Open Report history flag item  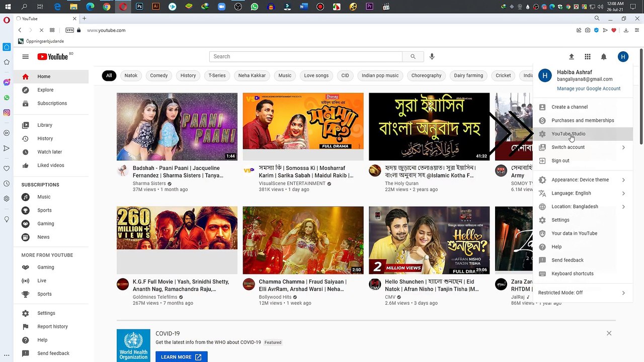[x=52, y=327]
